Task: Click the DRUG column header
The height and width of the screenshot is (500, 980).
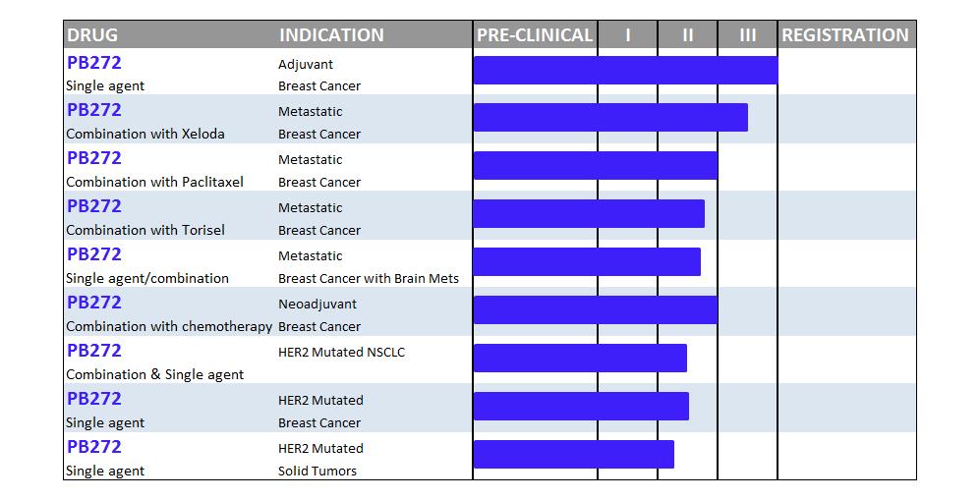Action: click(92, 35)
